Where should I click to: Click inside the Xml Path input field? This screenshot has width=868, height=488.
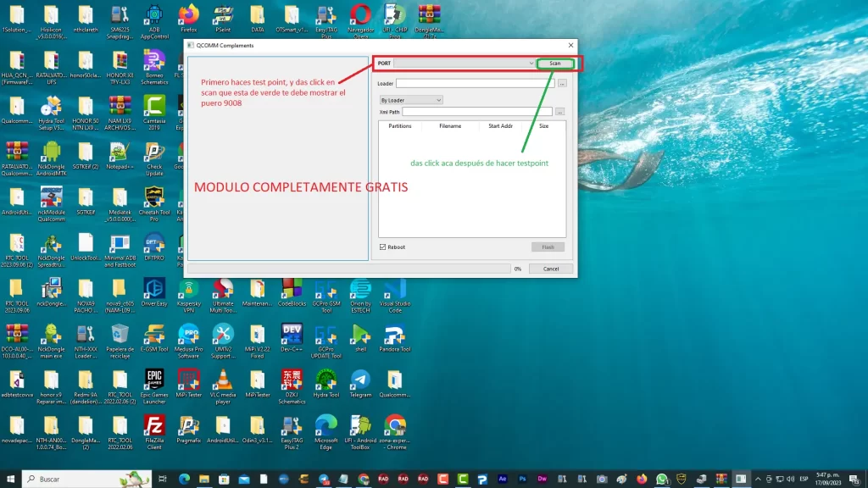point(476,112)
